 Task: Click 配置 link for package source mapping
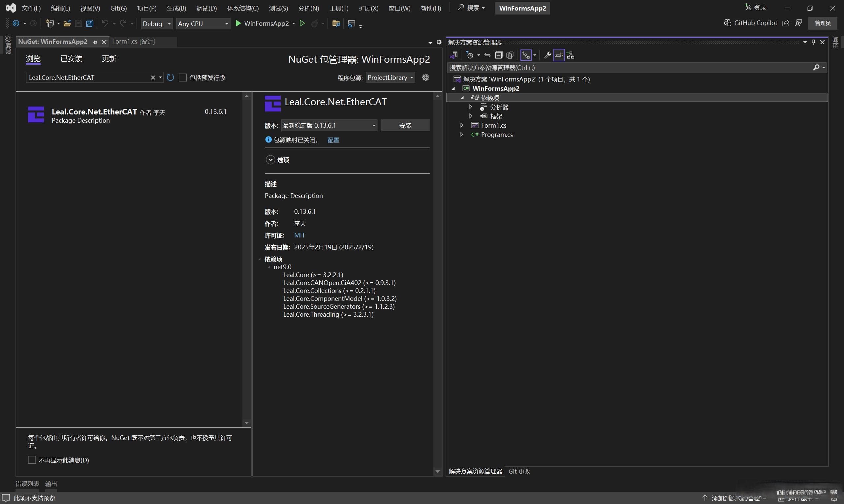333,140
